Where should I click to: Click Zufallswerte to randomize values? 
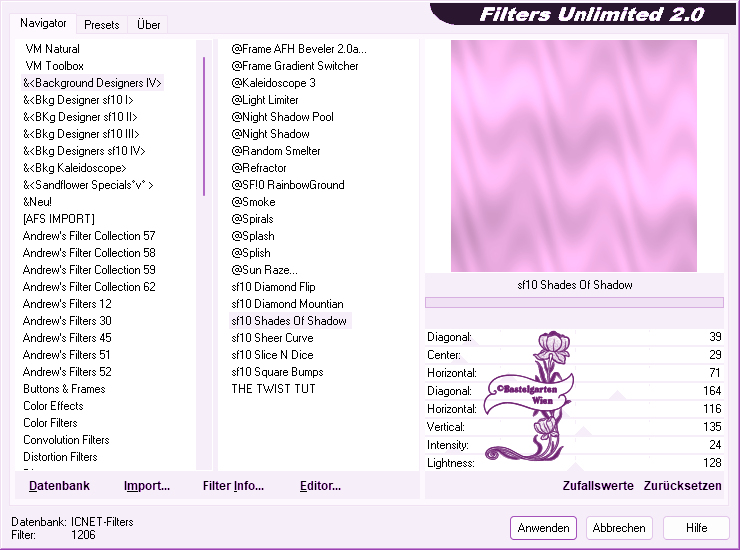(598, 486)
